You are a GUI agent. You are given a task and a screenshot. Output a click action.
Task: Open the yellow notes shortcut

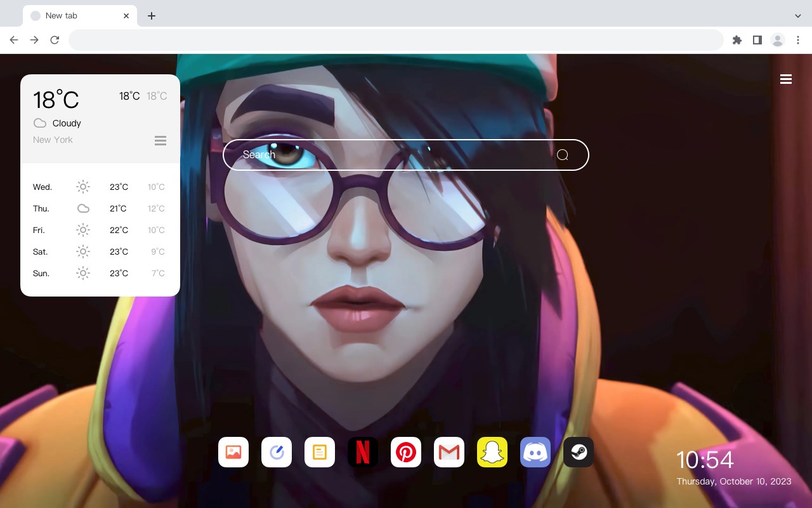tap(320, 452)
